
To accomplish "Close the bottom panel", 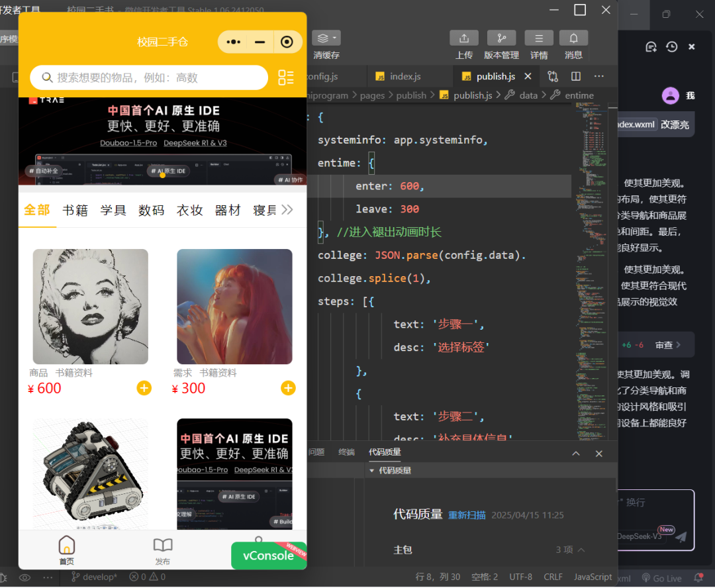I will (599, 454).
